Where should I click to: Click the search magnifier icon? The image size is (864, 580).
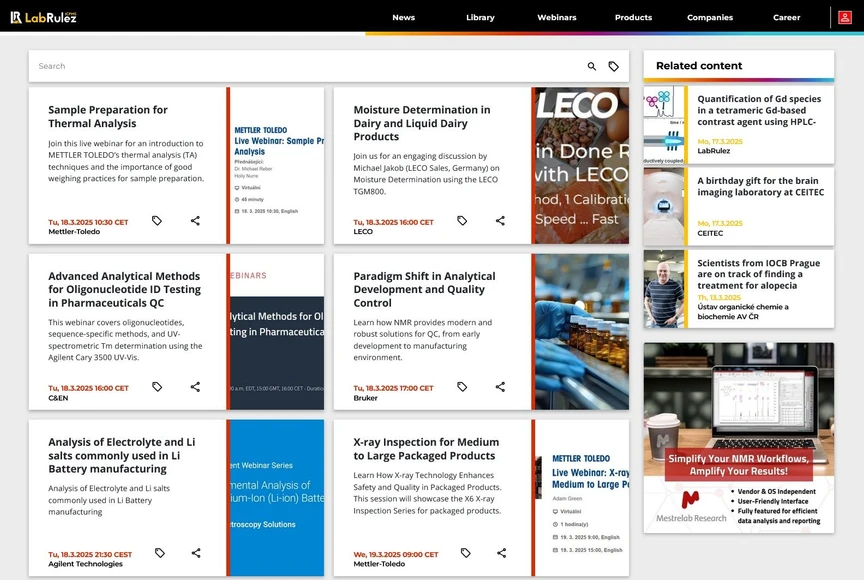point(592,66)
